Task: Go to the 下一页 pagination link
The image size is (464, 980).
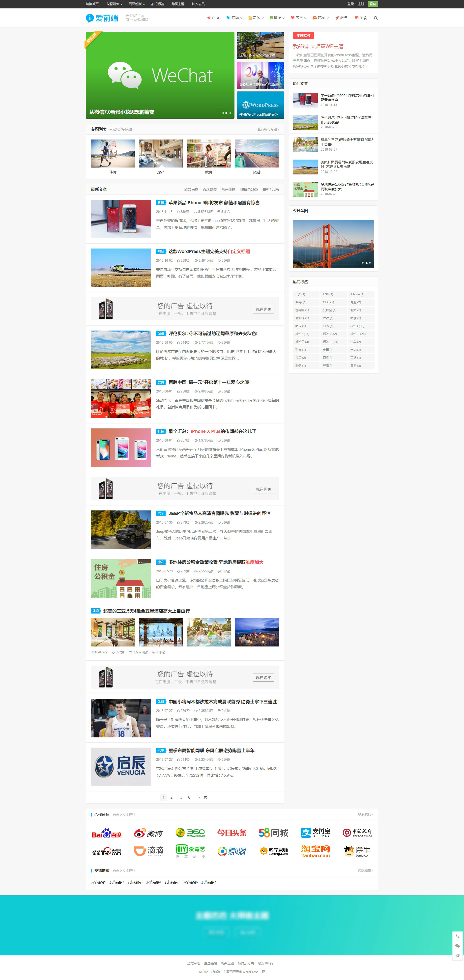Action: coord(202,797)
